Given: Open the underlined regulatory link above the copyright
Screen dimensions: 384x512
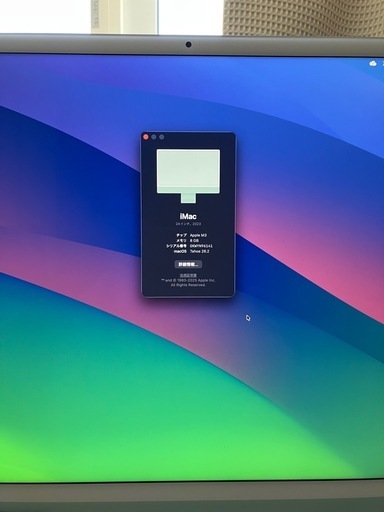Looking at the screenshot, I should (188, 275).
